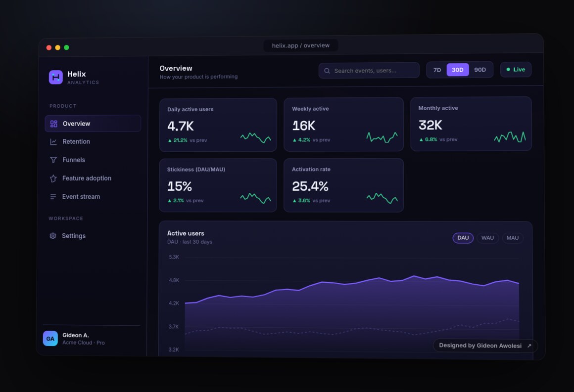The height and width of the screenshot is (392, 574).
Task: Click the DAU · last 30 days subtitle
Action: (x=190, y=242)
